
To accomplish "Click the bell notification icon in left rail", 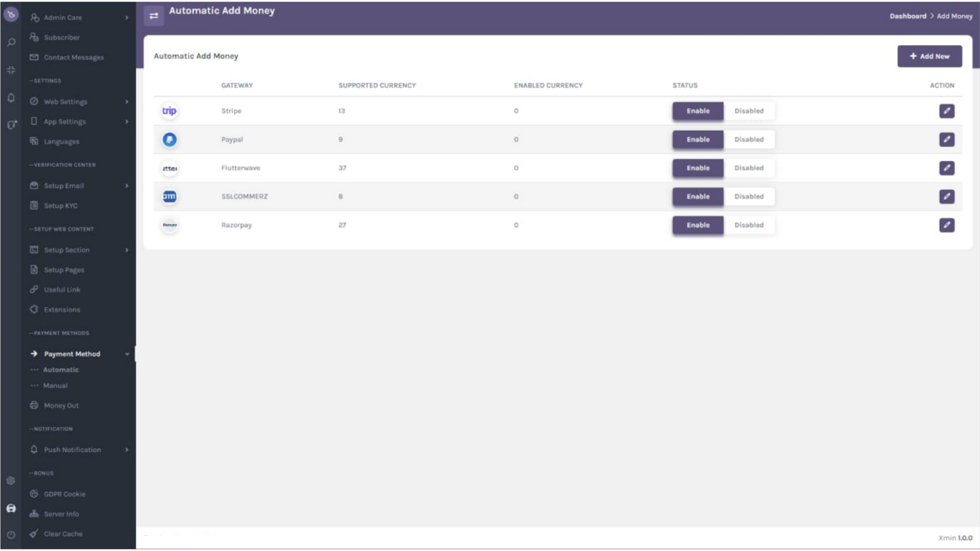I will click(x=11, y=97).
